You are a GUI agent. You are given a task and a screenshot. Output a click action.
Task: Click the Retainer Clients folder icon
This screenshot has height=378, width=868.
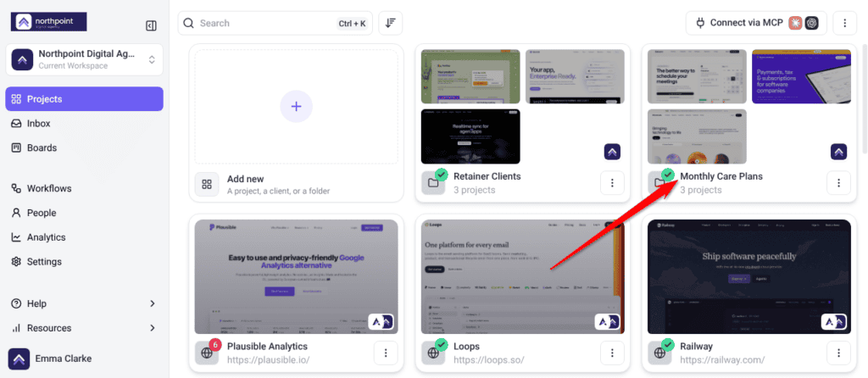click(433, 182)
